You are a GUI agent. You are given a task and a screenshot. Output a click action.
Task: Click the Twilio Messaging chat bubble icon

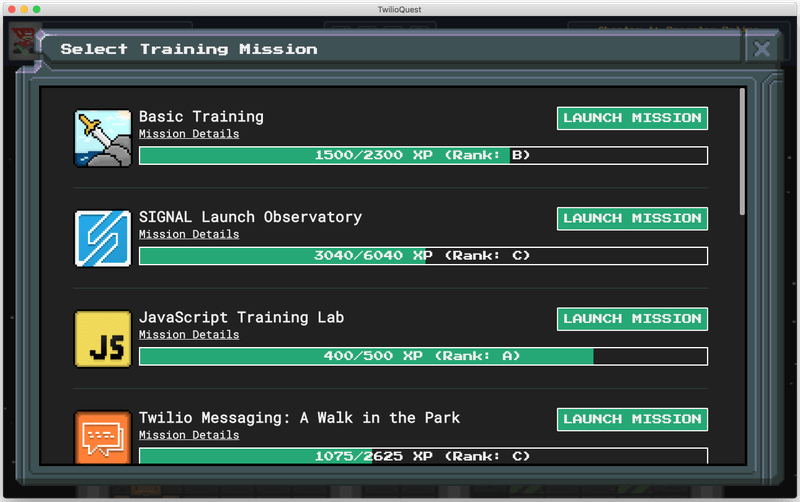103,438
